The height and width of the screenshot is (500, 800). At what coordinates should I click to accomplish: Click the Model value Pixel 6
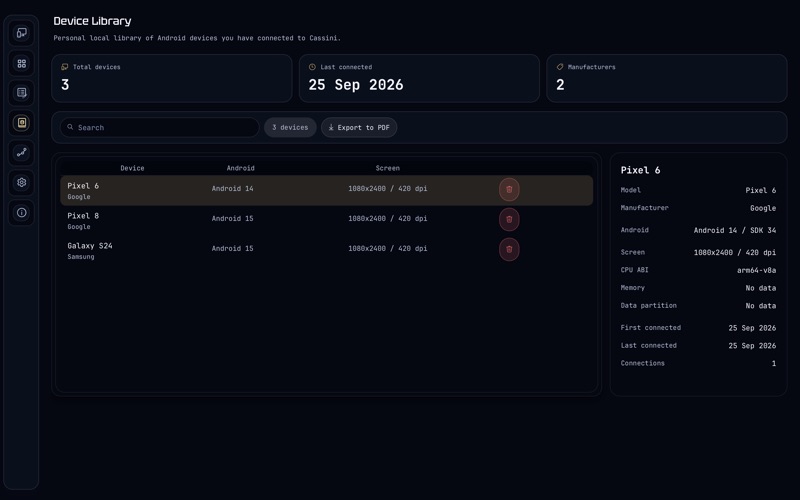tap(761, 190)
